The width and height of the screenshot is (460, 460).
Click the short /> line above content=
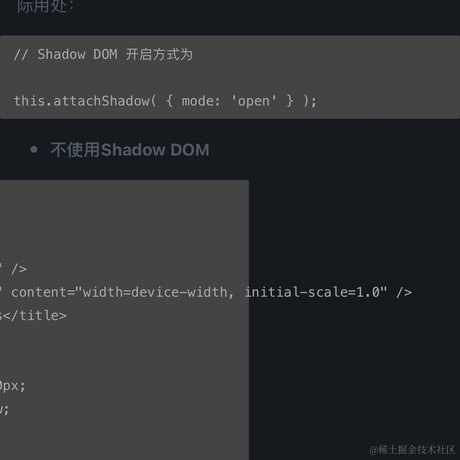pyautogui.click(x=19, y=269)
